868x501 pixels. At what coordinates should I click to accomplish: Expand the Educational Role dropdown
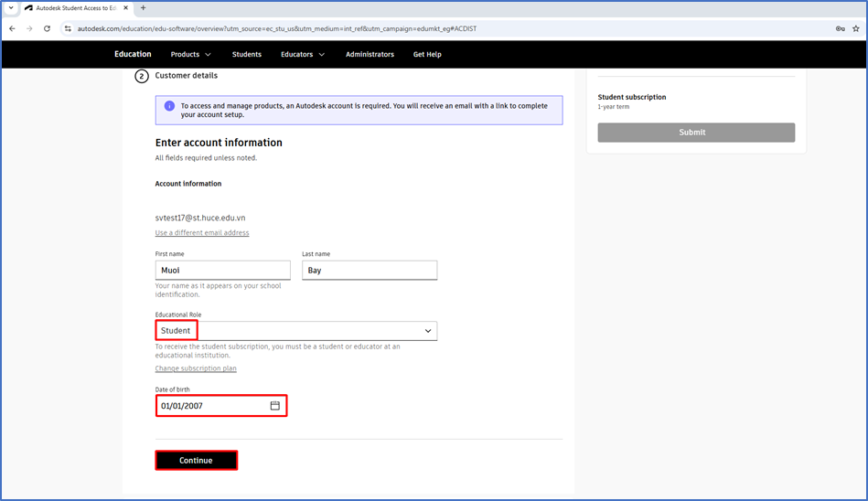tap(427, 331)
